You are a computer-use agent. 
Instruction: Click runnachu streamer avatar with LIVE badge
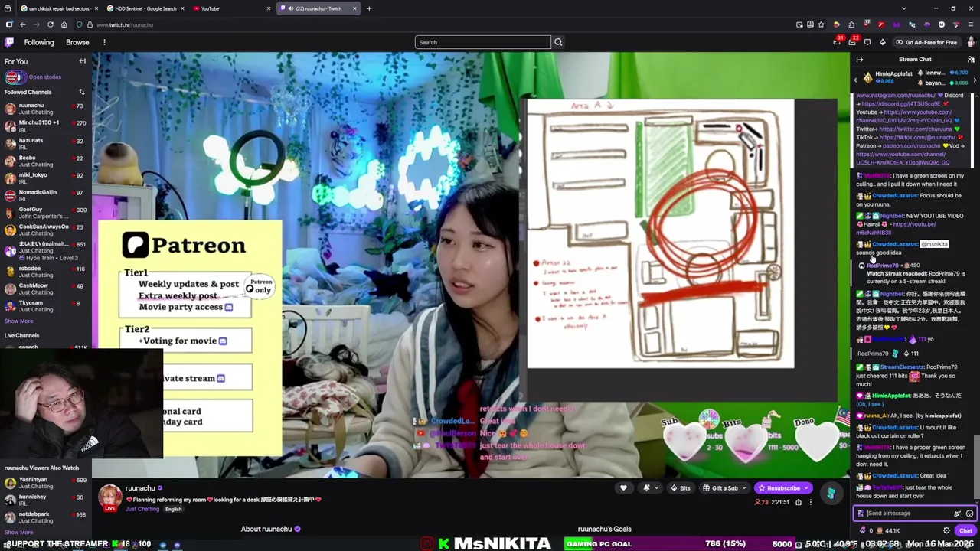109,498
